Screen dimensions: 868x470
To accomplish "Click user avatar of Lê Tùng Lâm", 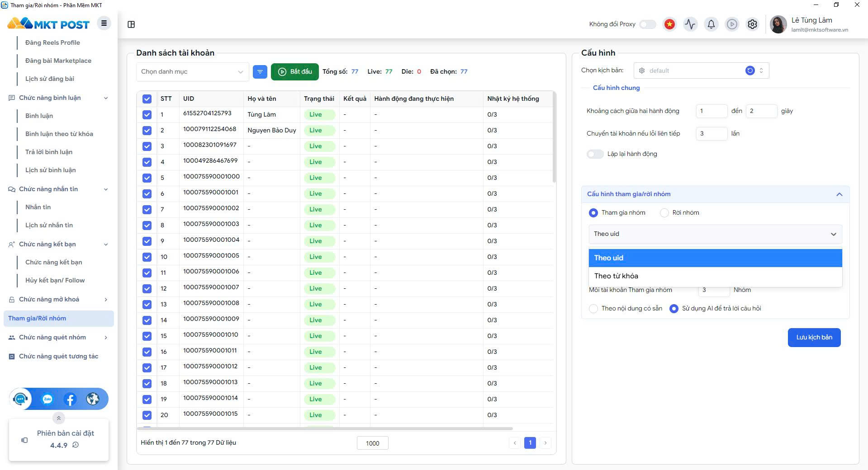I will click(x=778, y=24).
